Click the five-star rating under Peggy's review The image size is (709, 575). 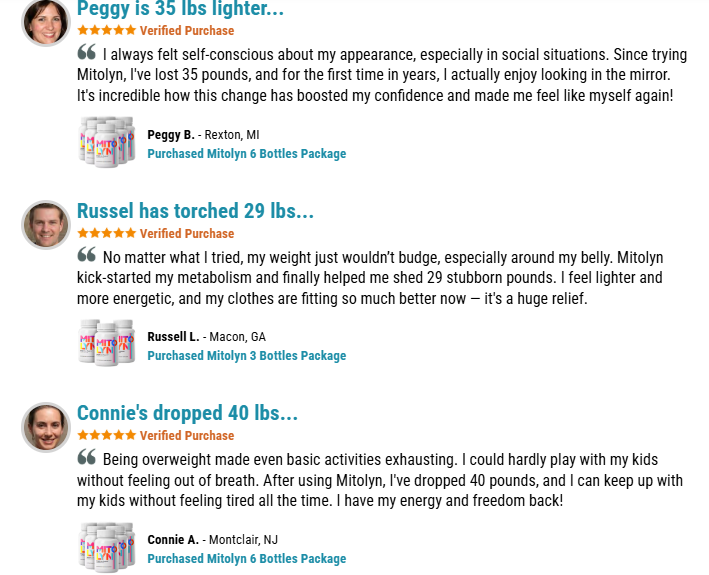point(106,30)
